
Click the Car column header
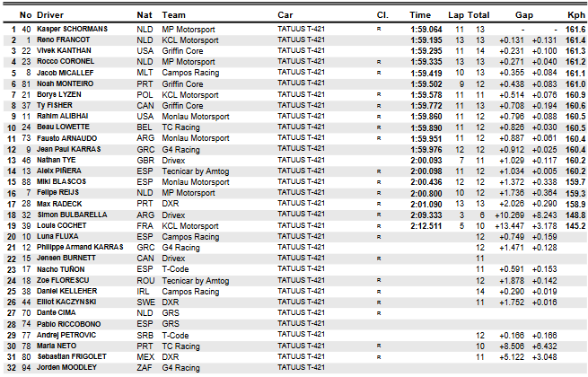[x=287, y=15]
